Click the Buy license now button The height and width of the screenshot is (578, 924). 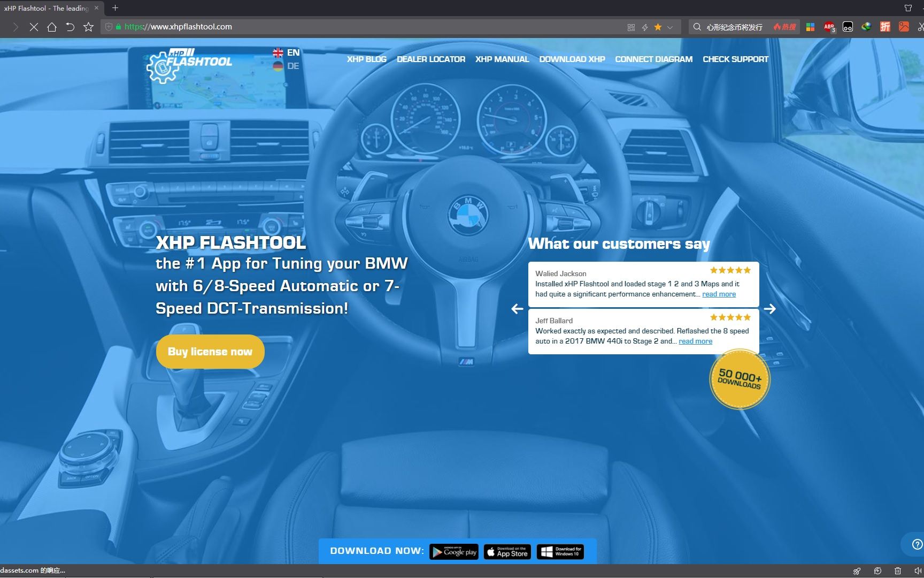[210, 352]
